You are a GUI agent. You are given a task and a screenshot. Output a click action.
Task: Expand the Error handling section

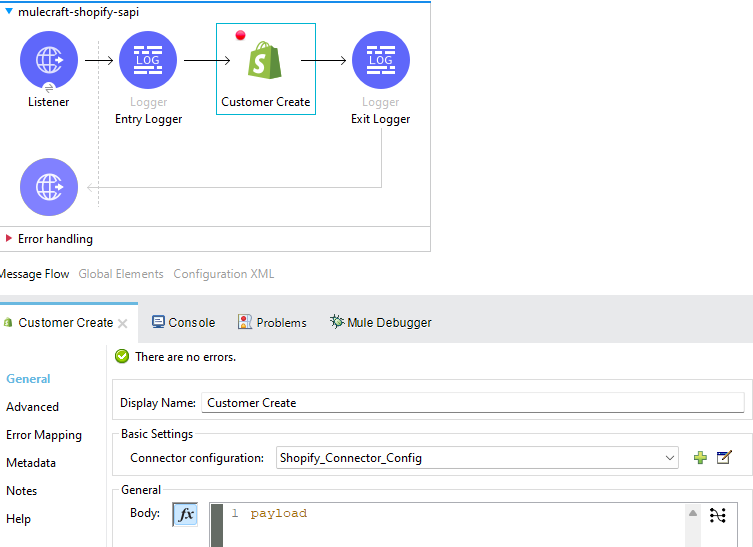point(9,239)
